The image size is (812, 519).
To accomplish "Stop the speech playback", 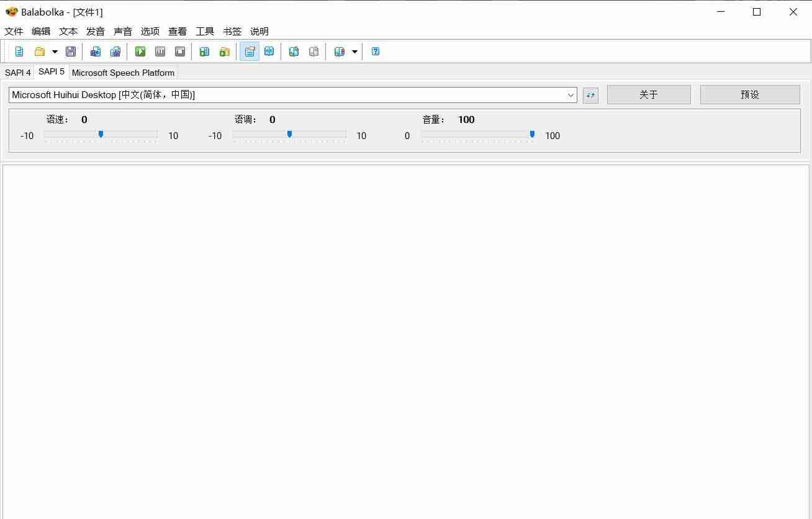I will pyautogui.click(x=180, y=52).
